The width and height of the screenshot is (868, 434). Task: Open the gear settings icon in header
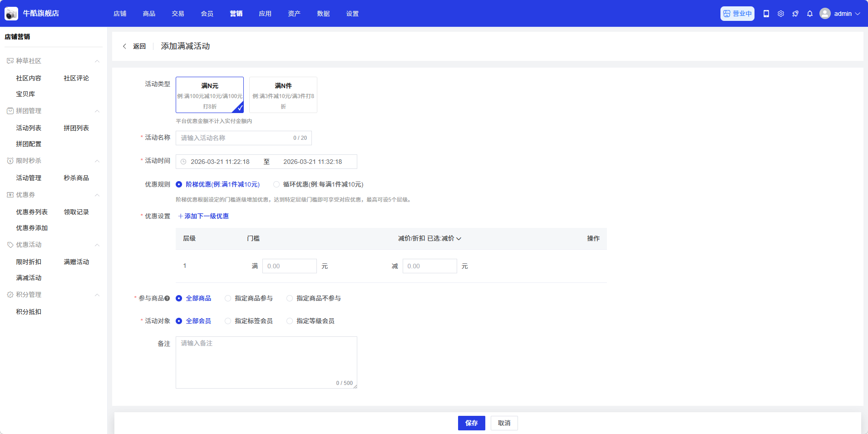tap(781, 14)
